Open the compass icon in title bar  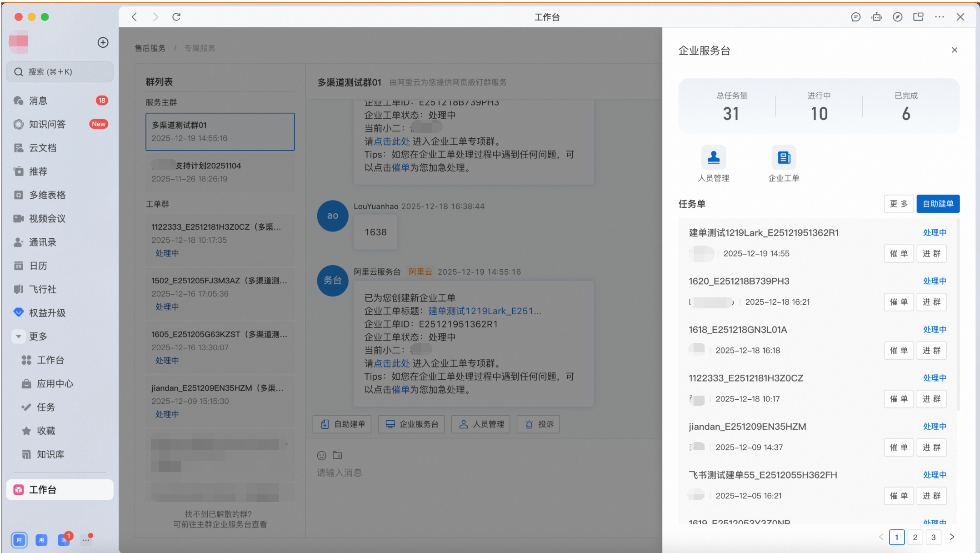click(x=897, y=17)
